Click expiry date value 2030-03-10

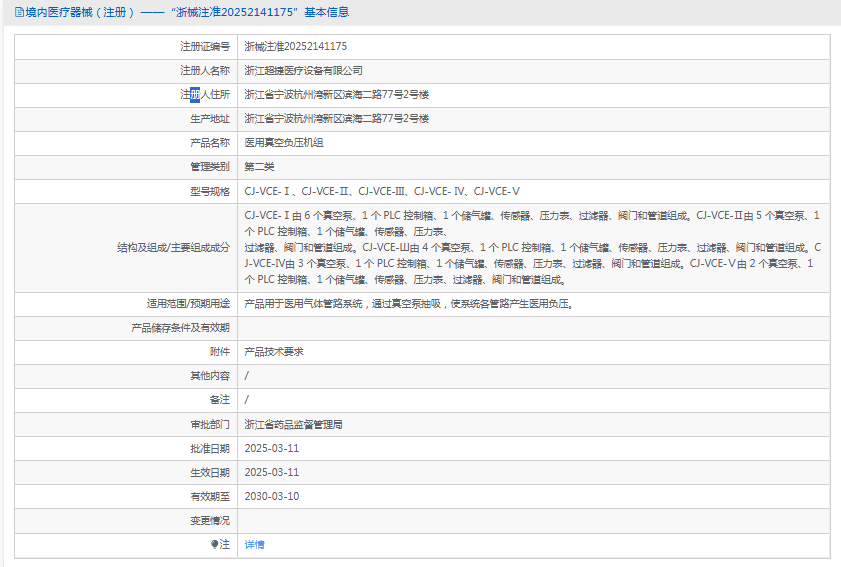pos(272,496)
